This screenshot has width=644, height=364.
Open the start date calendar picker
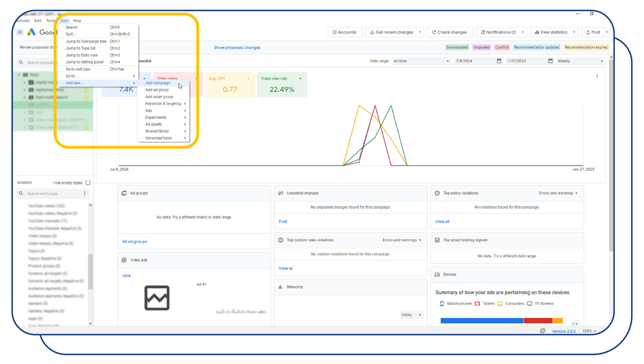(x=499, y=61)
